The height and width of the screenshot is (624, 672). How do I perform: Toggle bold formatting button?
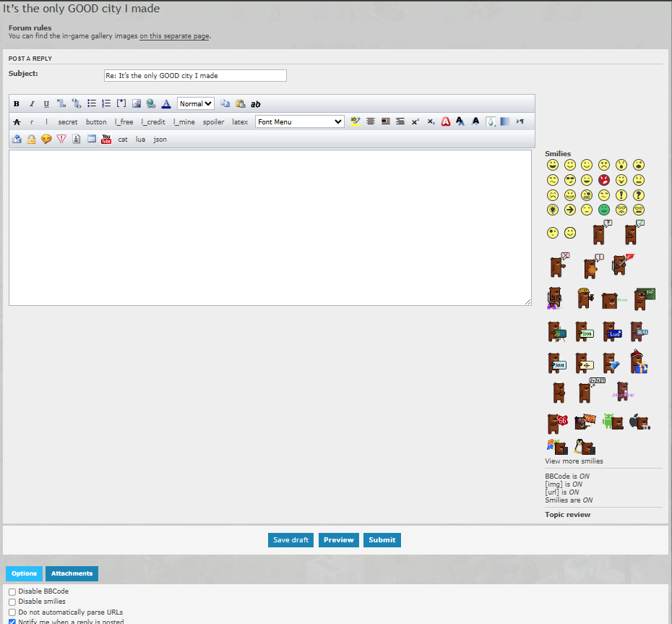coord(17,104)
